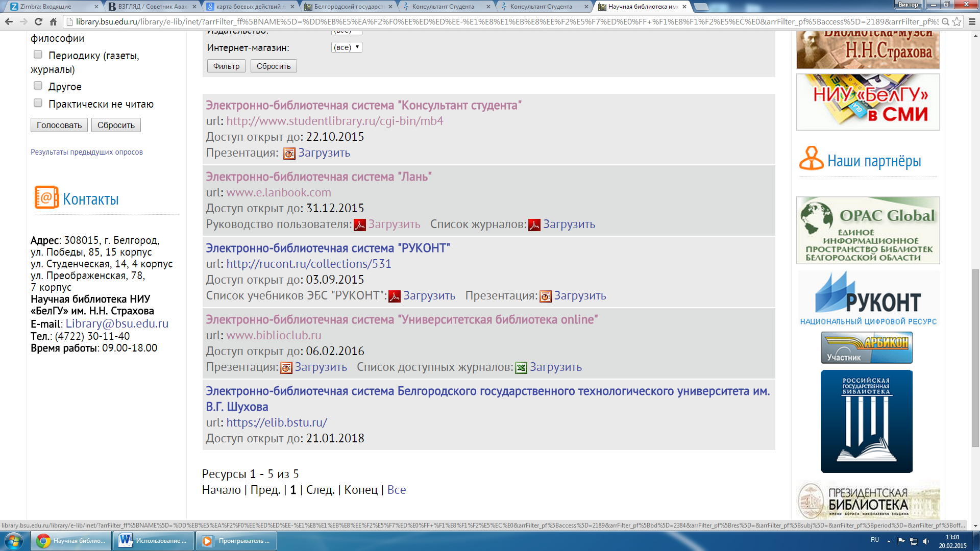The width and height of the screenshot is (980, 551).
Task: Click the page vertical scrollbar thumb
Action: point(975,358)
